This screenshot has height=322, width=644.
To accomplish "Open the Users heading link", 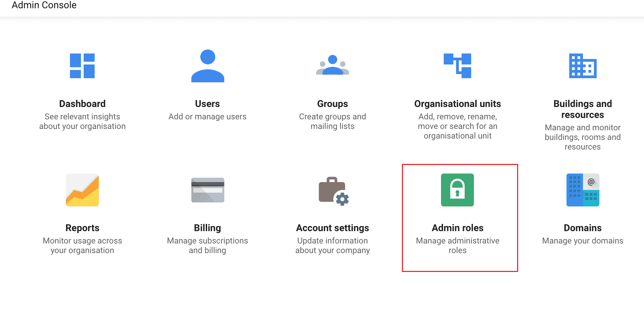I will point(207,104).
